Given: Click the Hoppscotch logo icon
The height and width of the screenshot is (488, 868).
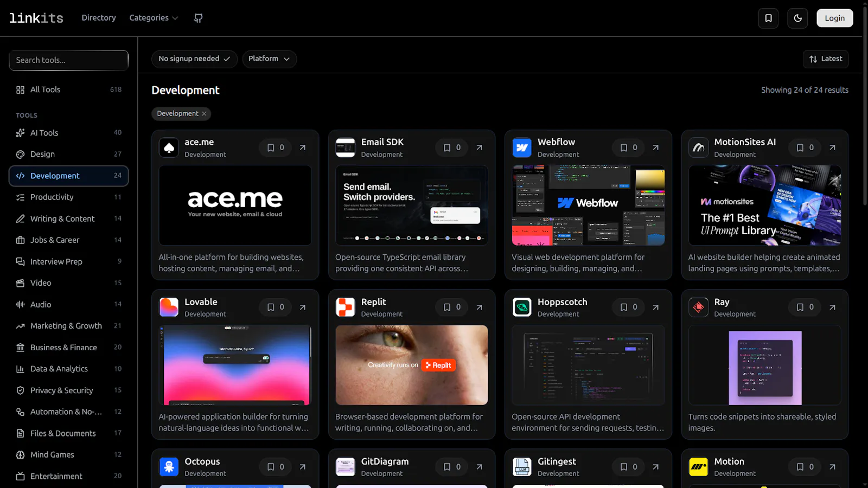Looking at the screenshot, I should coord(522,307).
